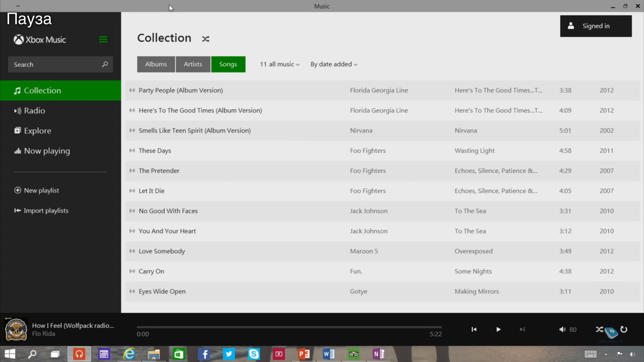Launch Twitter app from taskbar
Screen dimensions: 644x362
[x=229, y=354]
